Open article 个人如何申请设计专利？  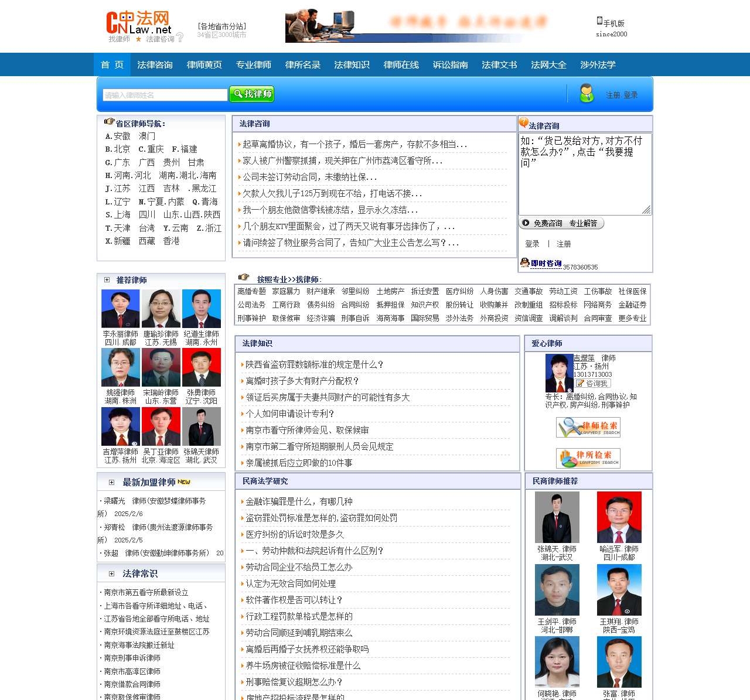290,414
